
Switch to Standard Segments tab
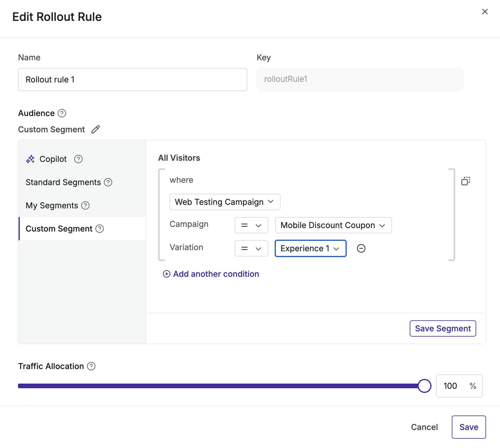click(x=82, y=182)
